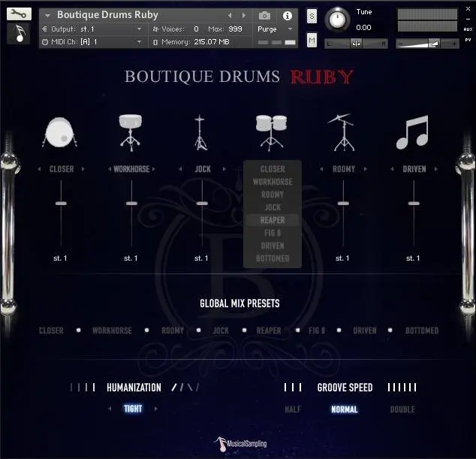Viewport: 476px width, 459px height.
Task: Click the Max voices value 999
Action: [235, 29]
